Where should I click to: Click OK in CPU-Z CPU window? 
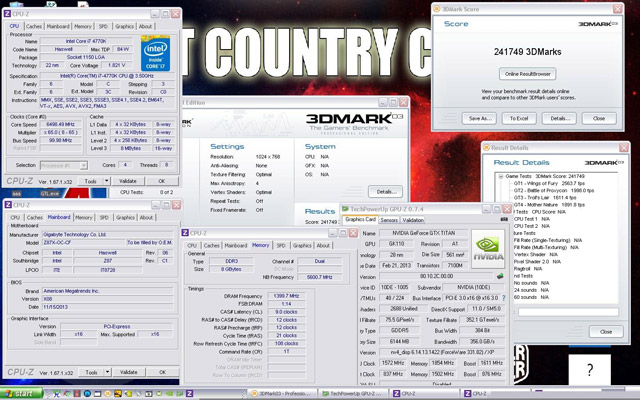click(162, 181)
